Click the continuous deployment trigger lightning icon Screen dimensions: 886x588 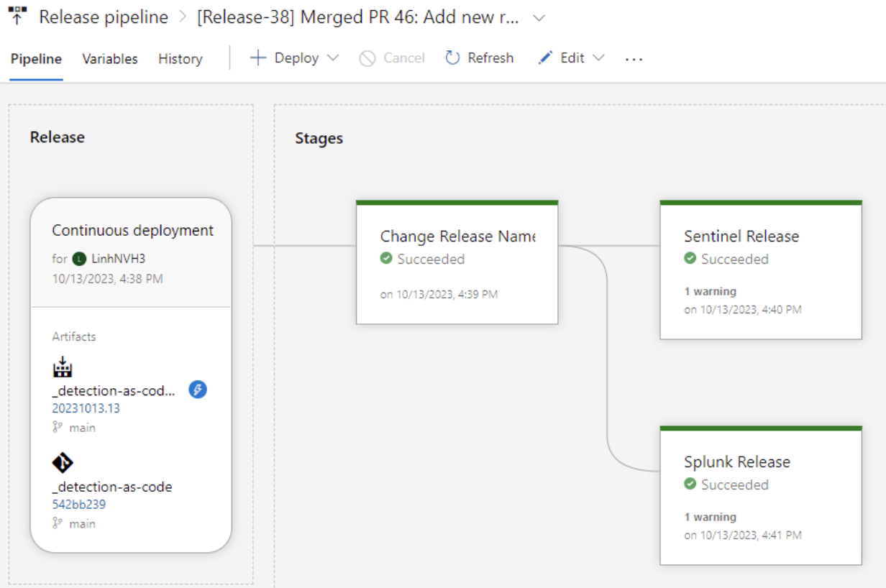[x=198, y=390]
